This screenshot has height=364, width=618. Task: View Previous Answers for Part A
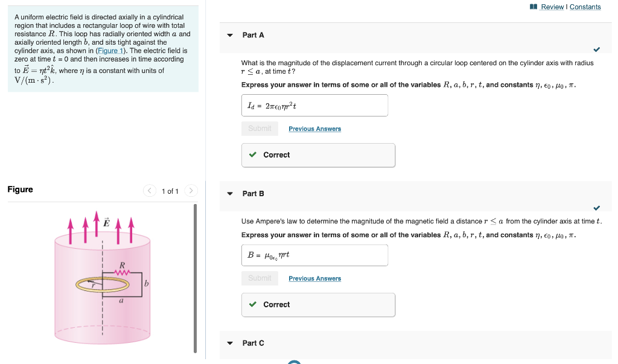click(314, 129)
